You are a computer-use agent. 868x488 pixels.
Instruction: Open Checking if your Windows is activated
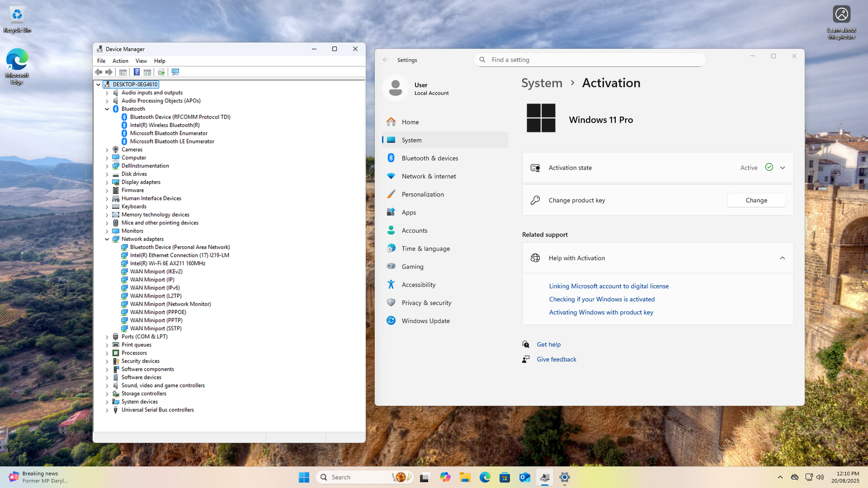(602, 299)
